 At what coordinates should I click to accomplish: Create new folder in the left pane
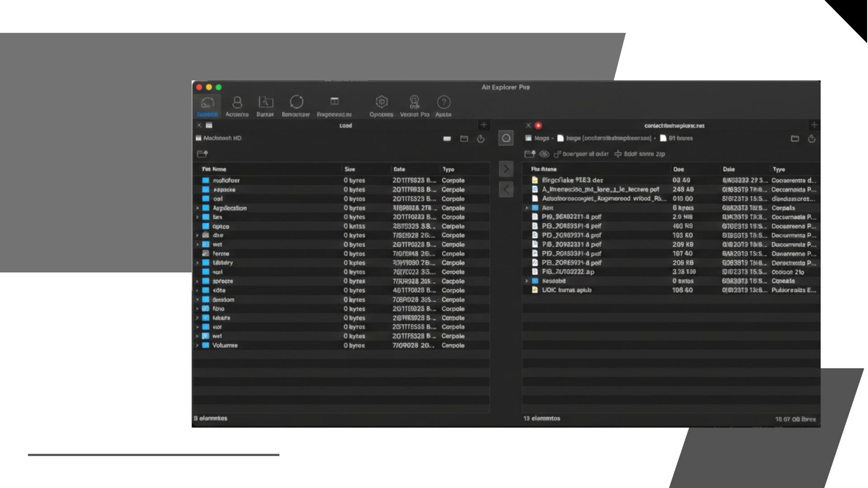click(x=202, y=154)
